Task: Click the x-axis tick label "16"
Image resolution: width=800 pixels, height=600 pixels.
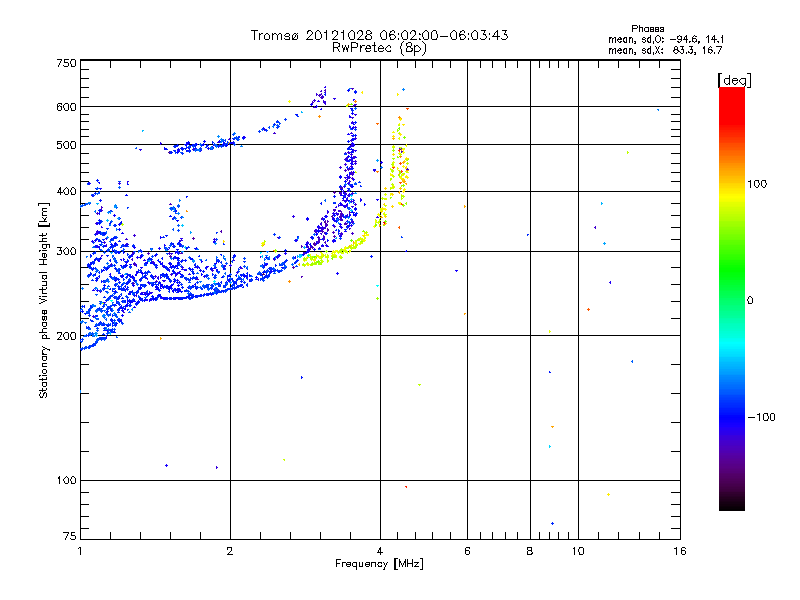Action: point(680,551)
